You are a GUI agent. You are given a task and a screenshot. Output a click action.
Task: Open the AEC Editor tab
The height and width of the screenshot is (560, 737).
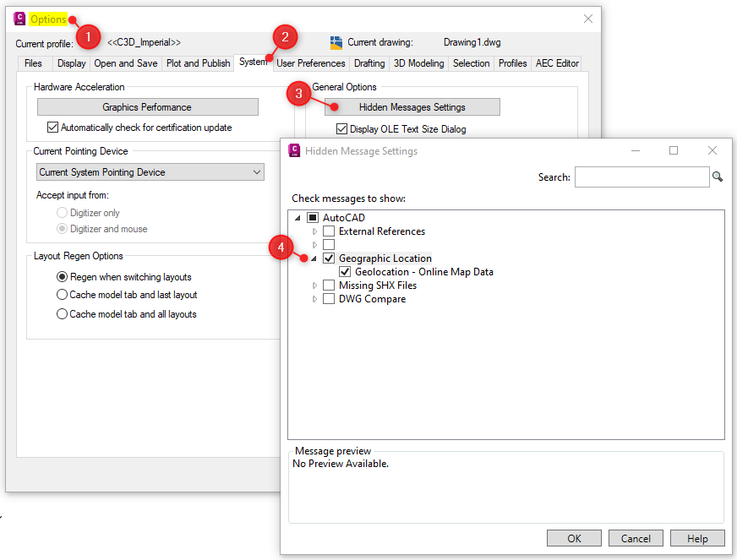point(557,63)
